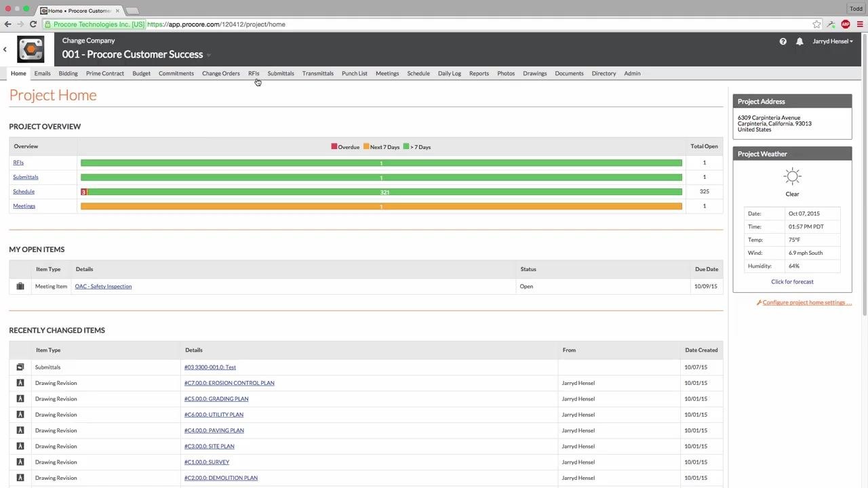868x488 pixels.
Task: Switch to the Submittals tab
Action: tap(281, 73)
